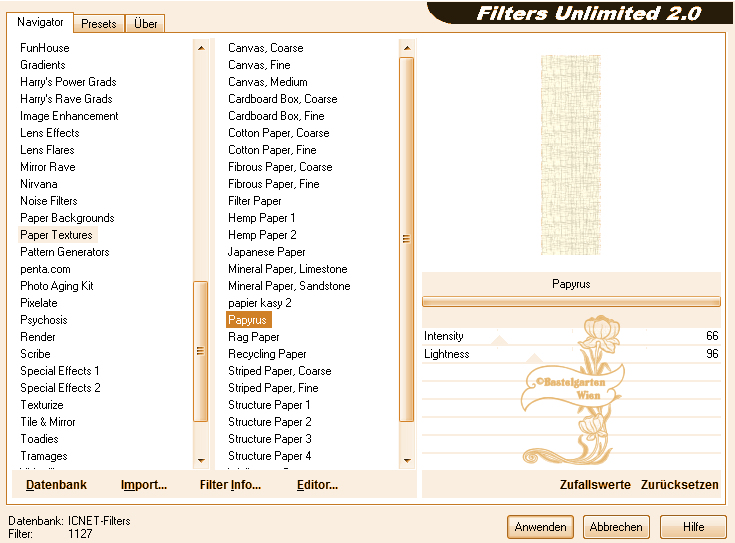Select Nirvana category
Image resolution: width=735 pixels, height=543 pixels.
(x=39, y=184)
